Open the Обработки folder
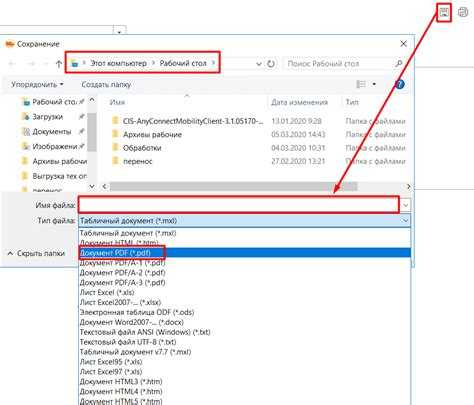Image resolution: width=474 pixels, height=405 pixels. pos(142,148)
